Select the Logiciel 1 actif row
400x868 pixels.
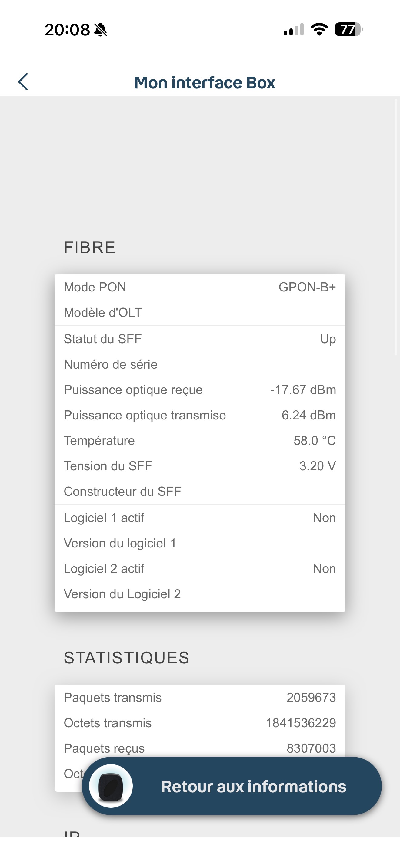pyautogui.click(x=200, y=518)
